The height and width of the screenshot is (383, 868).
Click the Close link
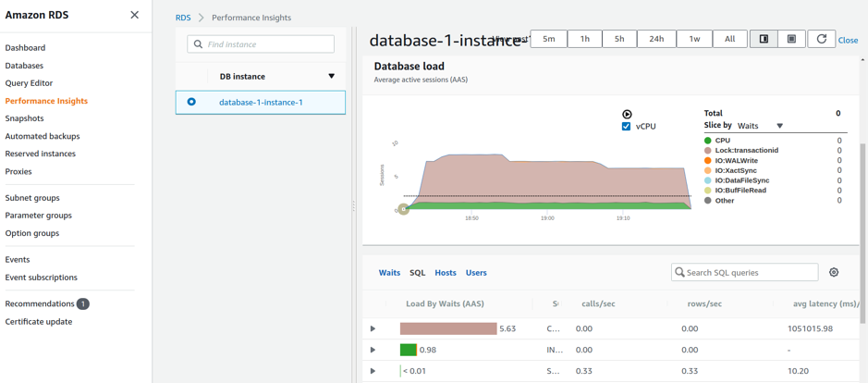coord(848,41)
